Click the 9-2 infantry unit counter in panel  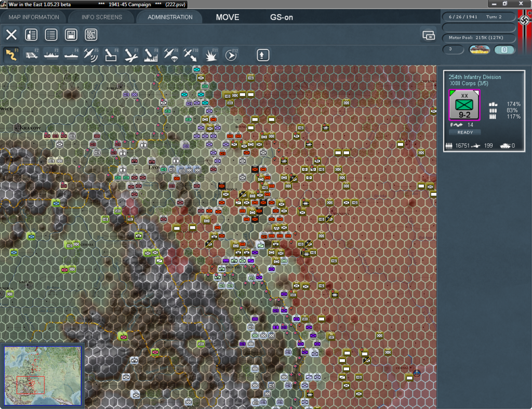464,105
